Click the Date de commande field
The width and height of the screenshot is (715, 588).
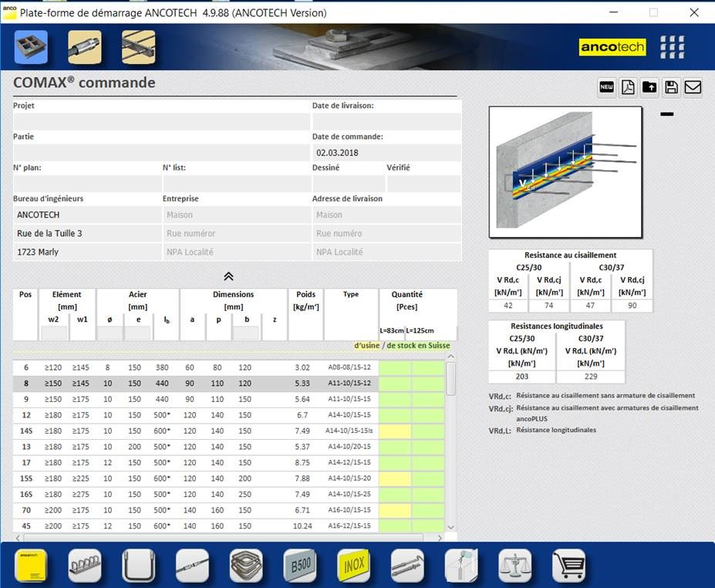386,153
